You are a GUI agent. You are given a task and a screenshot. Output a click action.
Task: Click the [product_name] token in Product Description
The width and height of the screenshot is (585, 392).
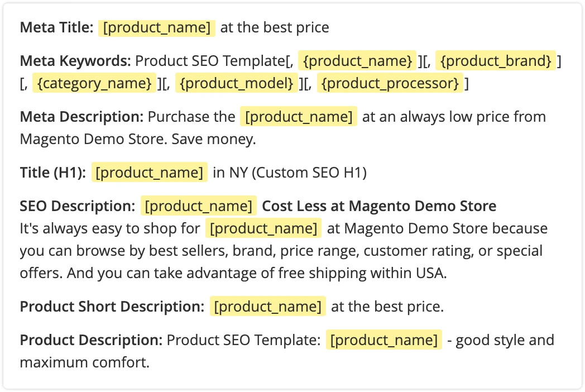coord(384,340)
